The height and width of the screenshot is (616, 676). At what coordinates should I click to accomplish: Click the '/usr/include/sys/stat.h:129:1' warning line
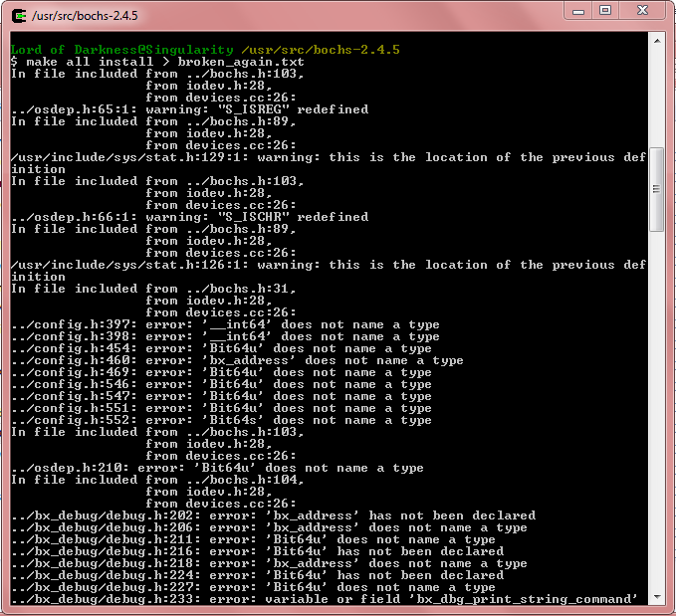pos(329,163)
